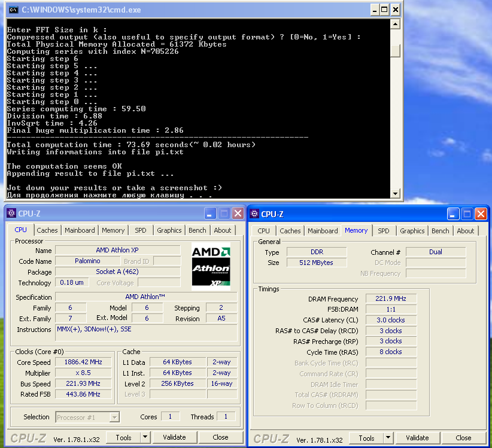492x448 pixels.
Task: Click the Close button in the right CPU-Z
Action: pos(463,438)
